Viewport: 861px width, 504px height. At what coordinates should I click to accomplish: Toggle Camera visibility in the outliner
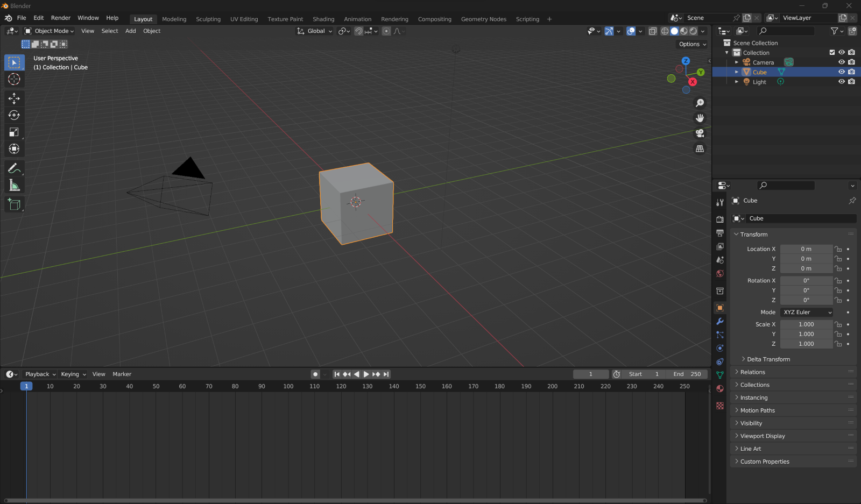click(842, 62)
